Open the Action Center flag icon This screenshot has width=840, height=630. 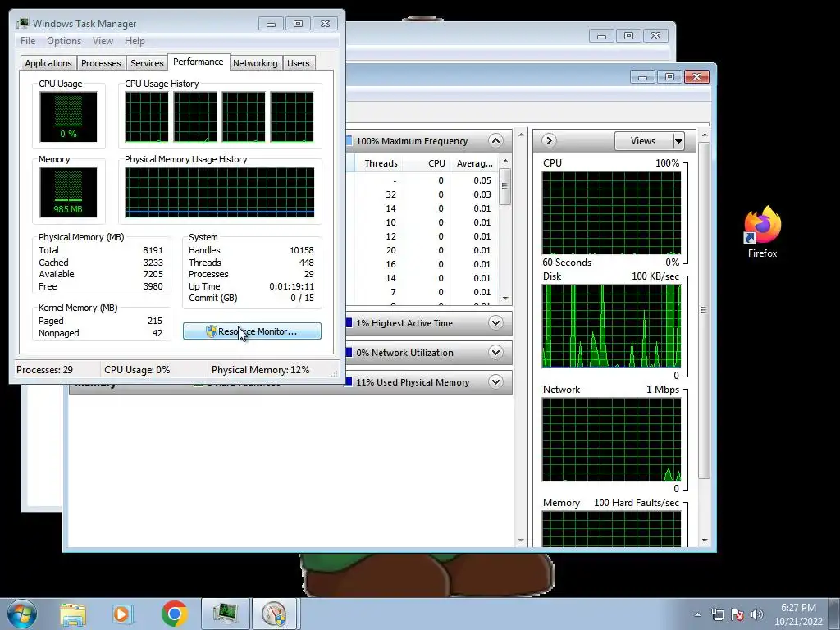(737, 614)
